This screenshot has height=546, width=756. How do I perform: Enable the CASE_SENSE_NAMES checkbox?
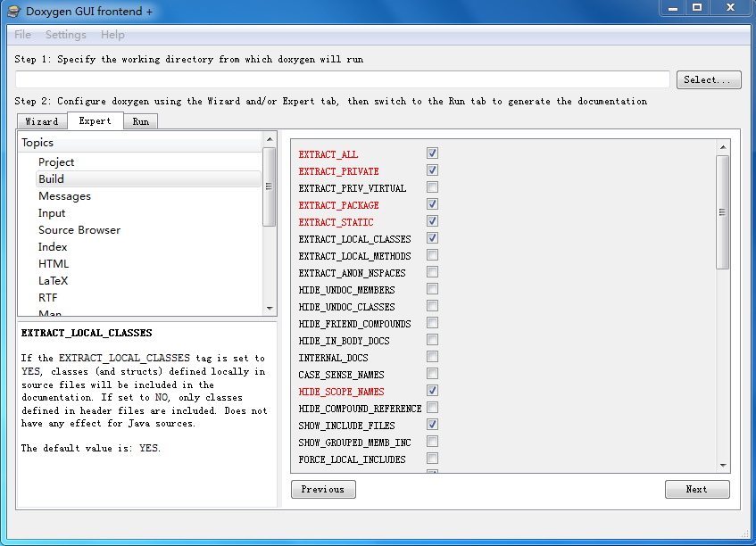coord(433,374)
